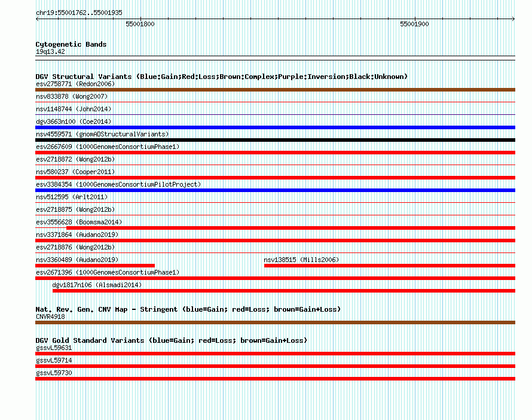Screen dimensions: 532x420
Task: Open the nsv138515 (Mills2006) label
Action: pyautogui.click(x=301, y=260)
